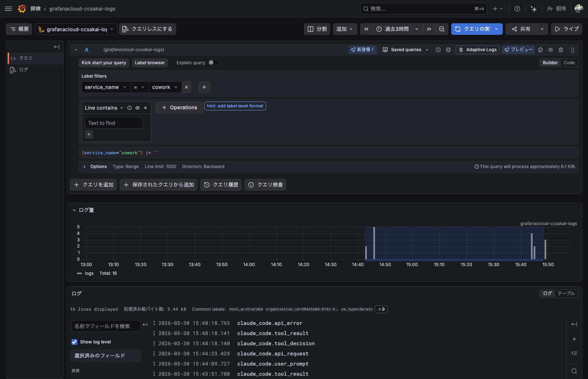Uncheck the Show log level checkbox
This screenshot has width=588, height=379.
click(74, 342)
